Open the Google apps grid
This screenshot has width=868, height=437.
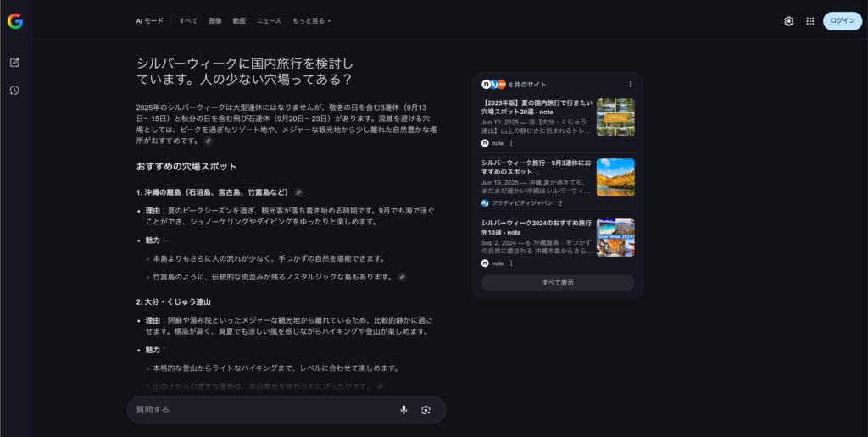pos(810,21)
